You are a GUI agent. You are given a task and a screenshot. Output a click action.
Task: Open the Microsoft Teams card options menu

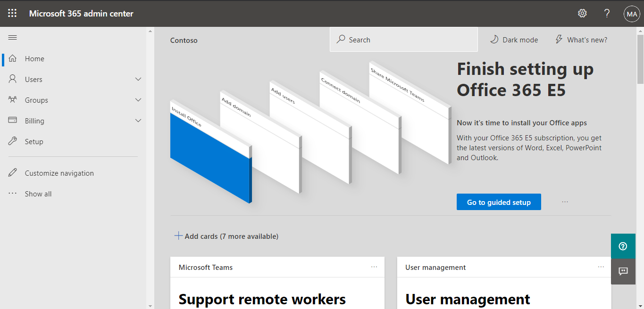[374, 267]
